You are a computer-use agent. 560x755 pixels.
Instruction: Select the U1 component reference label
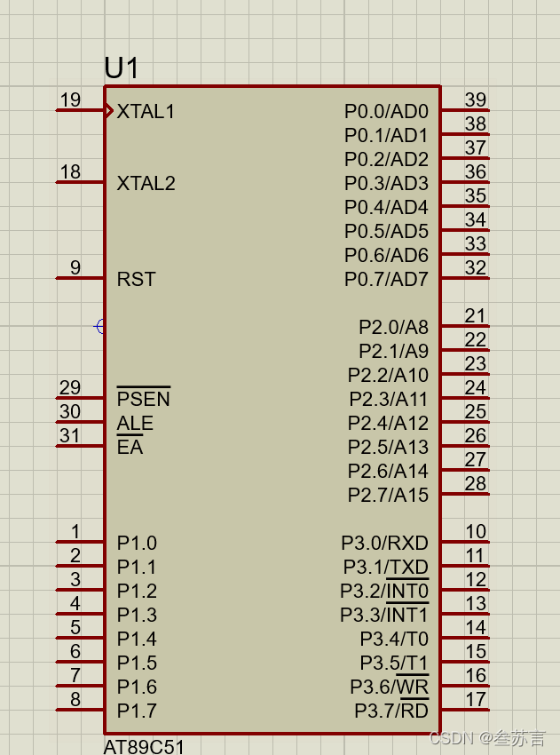coord(122,68)
